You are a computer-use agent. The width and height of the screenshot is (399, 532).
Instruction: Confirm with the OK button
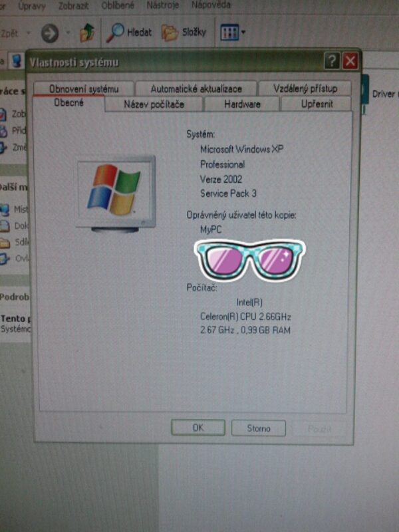point(198,428)
